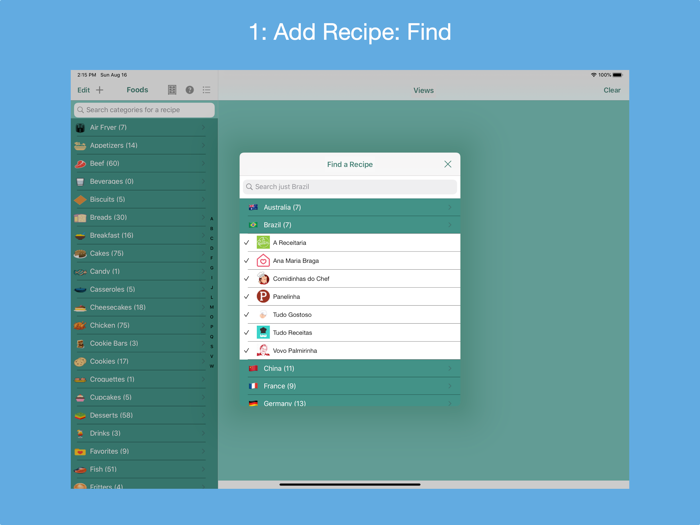Select Vovo Palmirinha site name

point(295,350)
